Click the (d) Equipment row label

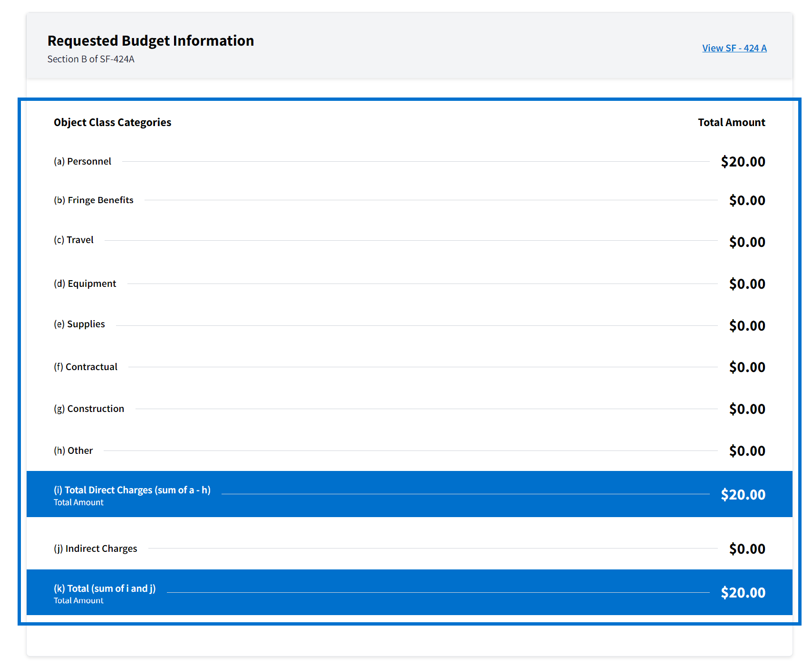click(x=85, y=284)
